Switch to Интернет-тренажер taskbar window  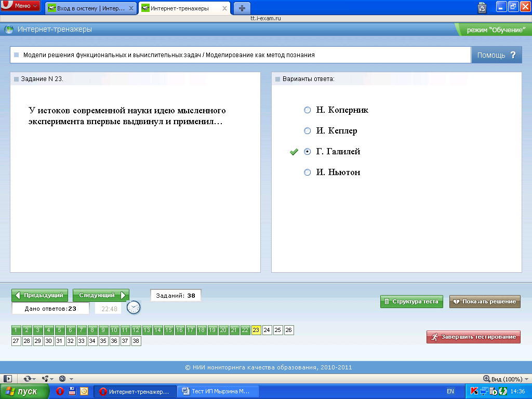pos(135,392)
